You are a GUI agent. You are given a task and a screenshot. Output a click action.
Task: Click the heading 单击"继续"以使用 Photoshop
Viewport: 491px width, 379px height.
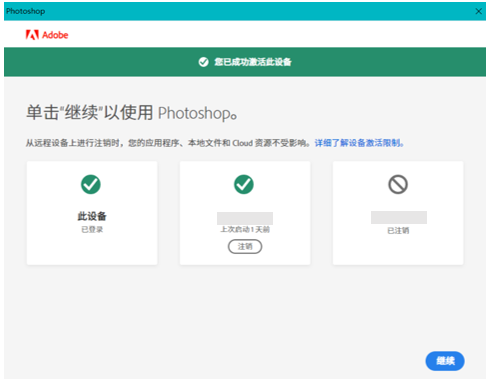point(132,112)
